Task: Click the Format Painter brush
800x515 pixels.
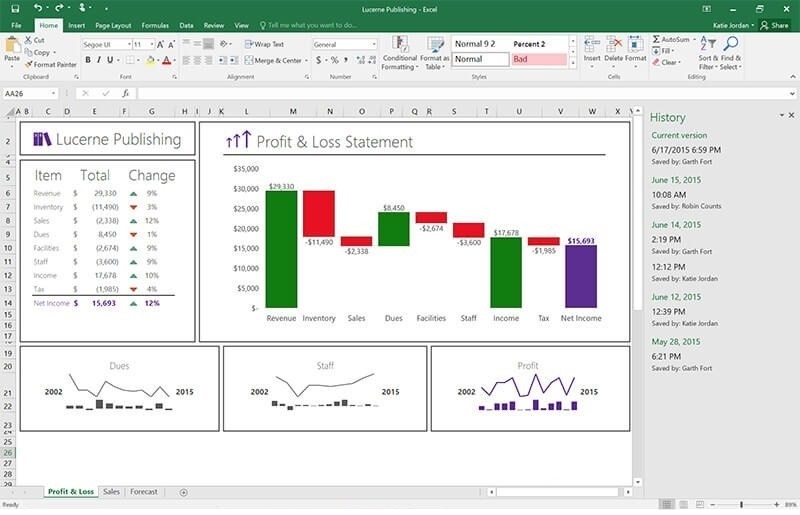Action: tap(29, 64)
